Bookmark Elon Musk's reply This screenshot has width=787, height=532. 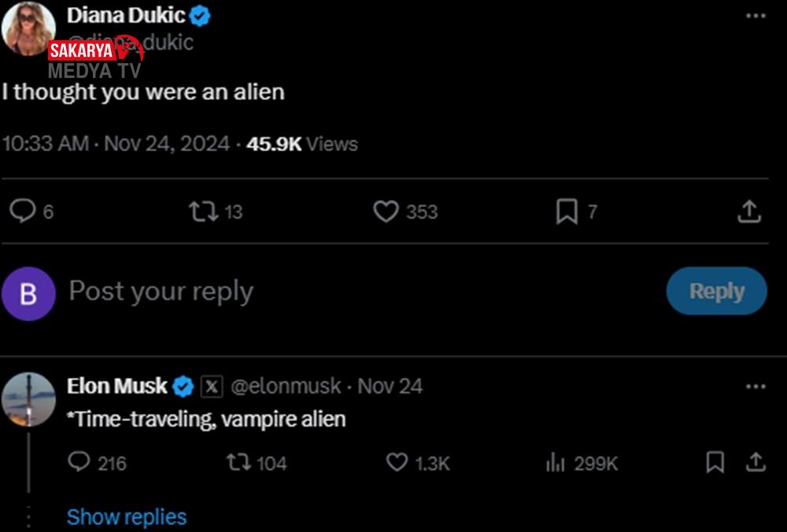tap(715, 463)
